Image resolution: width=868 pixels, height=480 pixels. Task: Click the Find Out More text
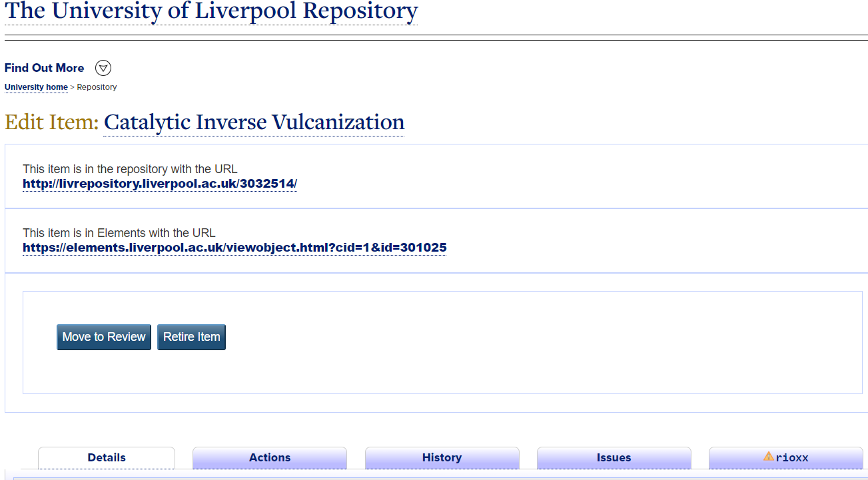pos(45,68)
